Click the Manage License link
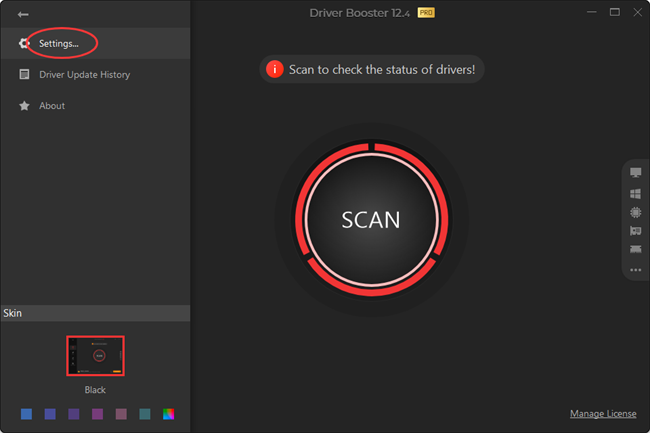Image resolution: width=650 pixels, height=433 pixels. tap(603, 414)
